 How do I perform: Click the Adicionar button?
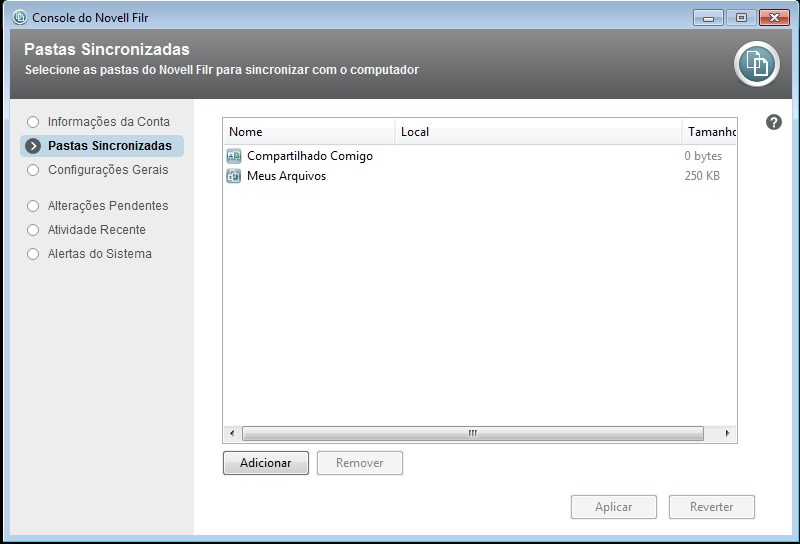click(x=266, y=463)
